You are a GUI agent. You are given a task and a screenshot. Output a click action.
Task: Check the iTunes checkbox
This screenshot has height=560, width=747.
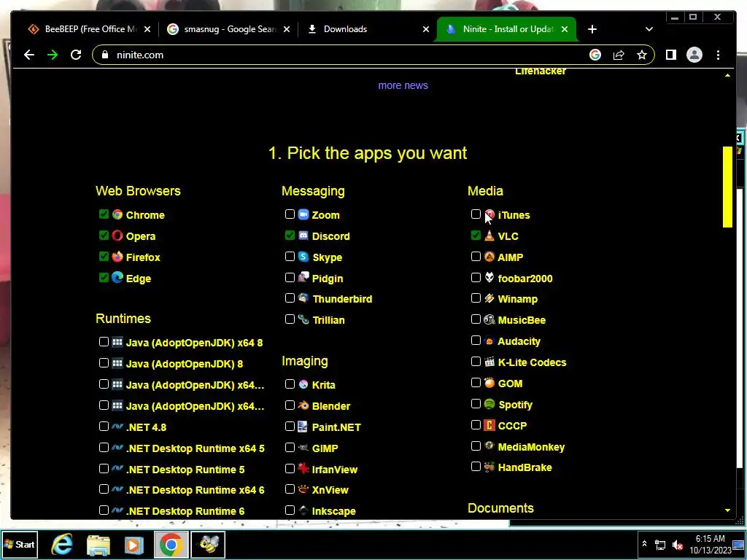point(476,214)
